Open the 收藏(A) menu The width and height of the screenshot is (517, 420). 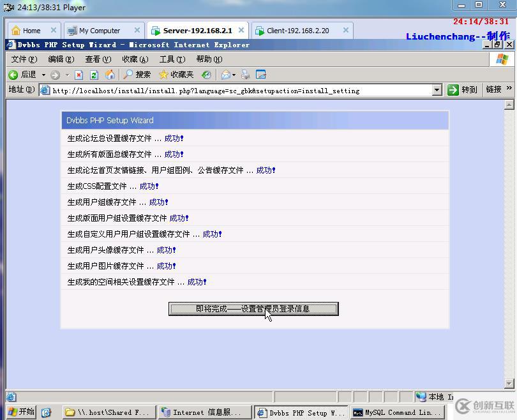[135, 59]
